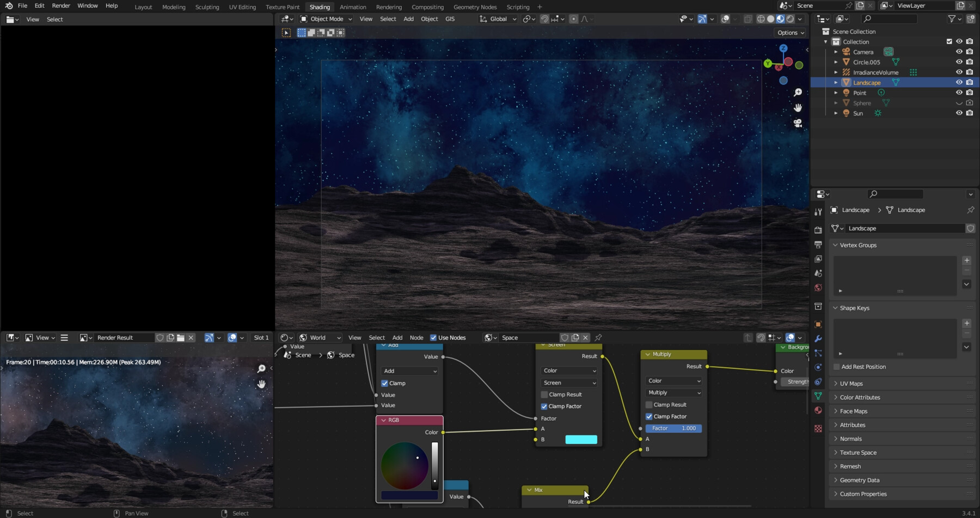Switch to the Compositing workspace tab
This screenshot has width=980, height=518.
[427, 7]
